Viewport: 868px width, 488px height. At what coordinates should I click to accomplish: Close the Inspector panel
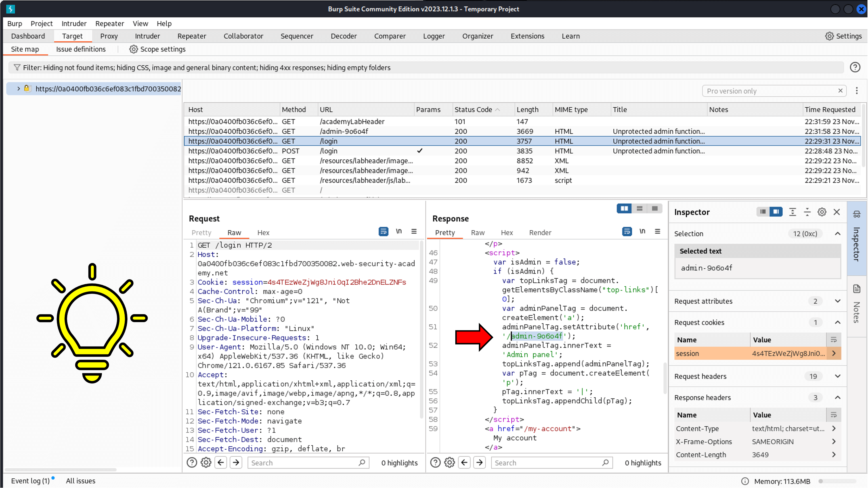837,212
